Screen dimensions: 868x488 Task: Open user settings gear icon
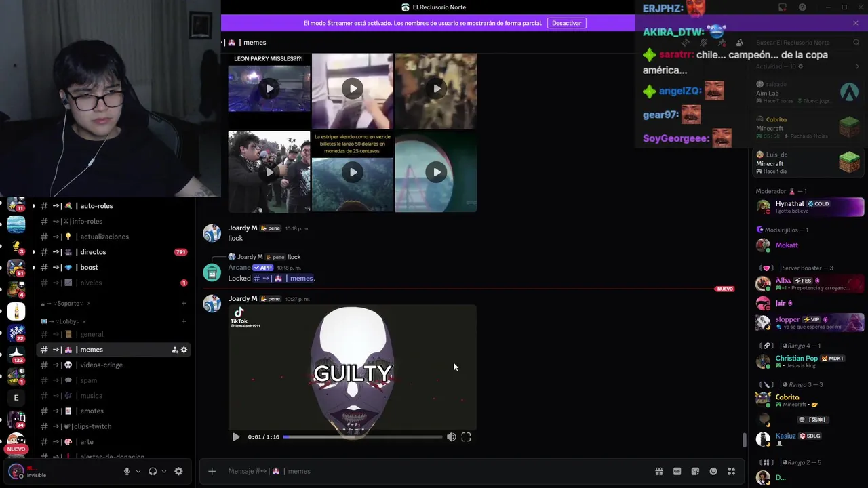(178, 471)
